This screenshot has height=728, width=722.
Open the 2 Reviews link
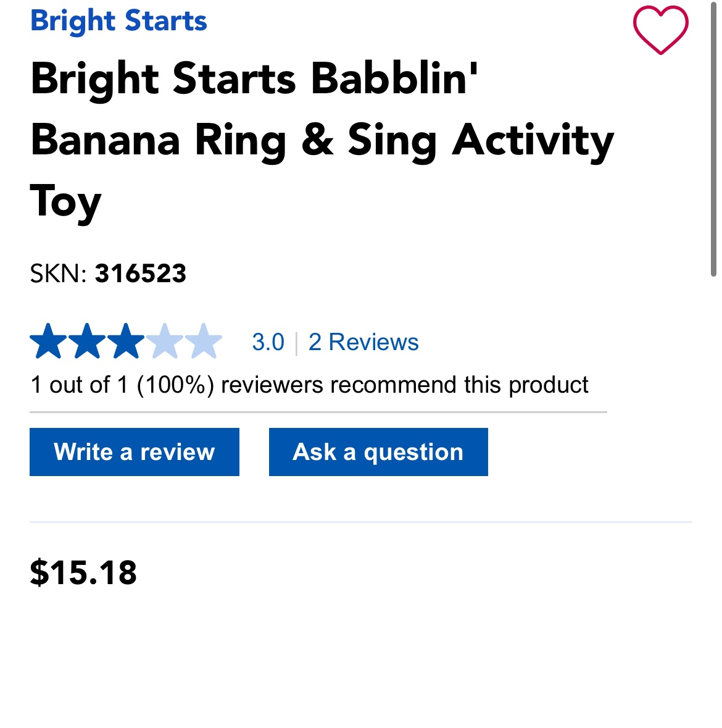click(x=363, y=342)
